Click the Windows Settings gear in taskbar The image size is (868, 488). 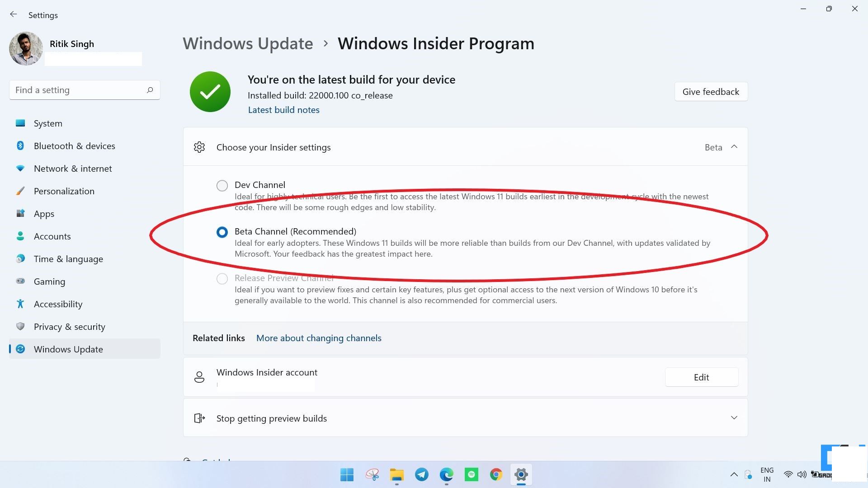pyautogui.click(x=520, y=474)
